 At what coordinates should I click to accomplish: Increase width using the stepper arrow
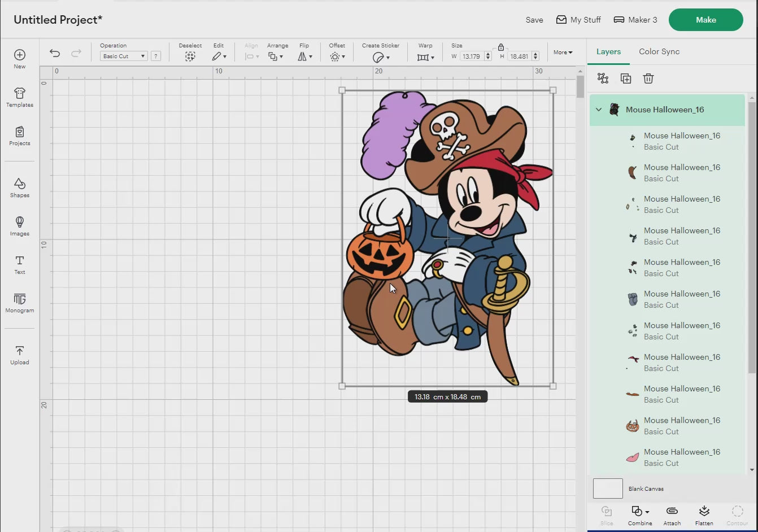pos(488,54)
